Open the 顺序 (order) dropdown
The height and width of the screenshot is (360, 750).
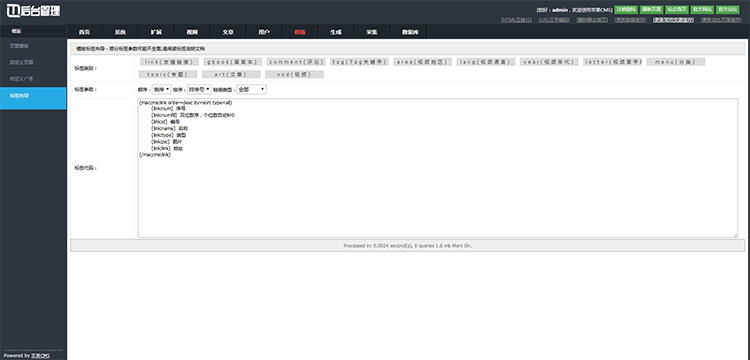coord(161,89)
